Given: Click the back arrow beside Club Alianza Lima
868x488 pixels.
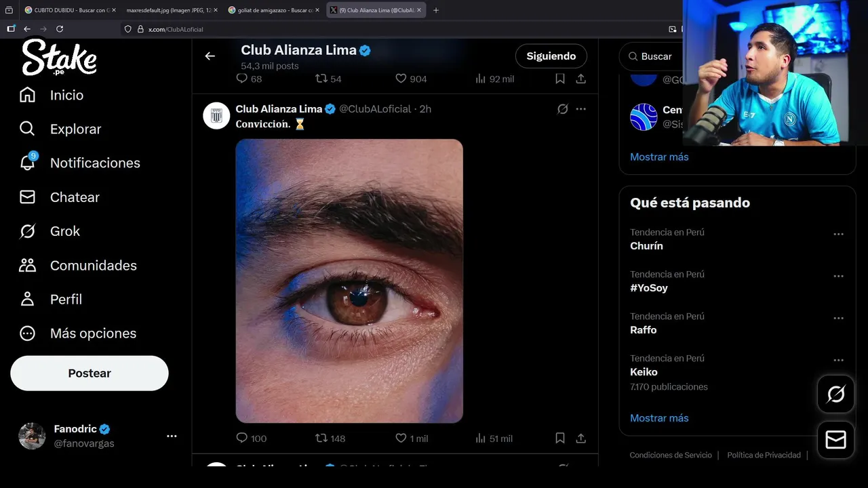Looking at the screenshot, I should (x=210, y=56).
